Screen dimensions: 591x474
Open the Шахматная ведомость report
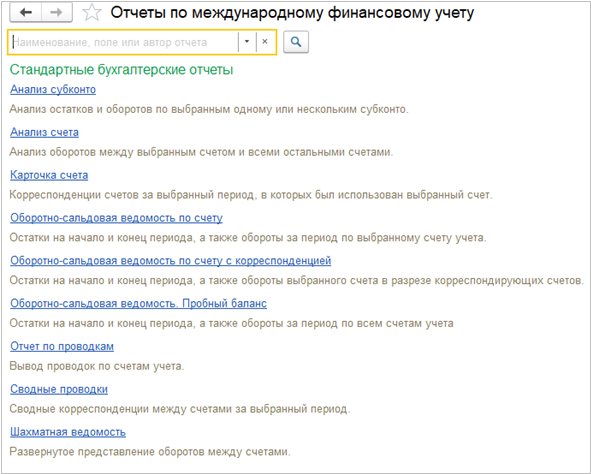tap(68, 432)
